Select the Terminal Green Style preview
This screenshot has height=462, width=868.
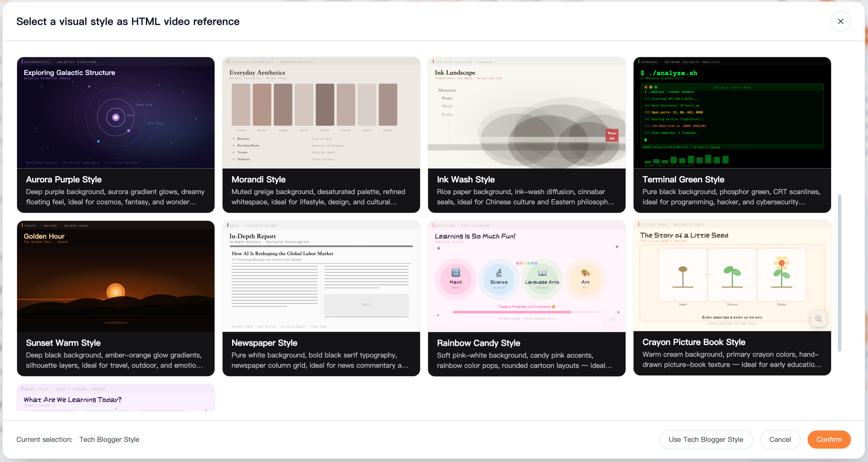coord(732,113)
